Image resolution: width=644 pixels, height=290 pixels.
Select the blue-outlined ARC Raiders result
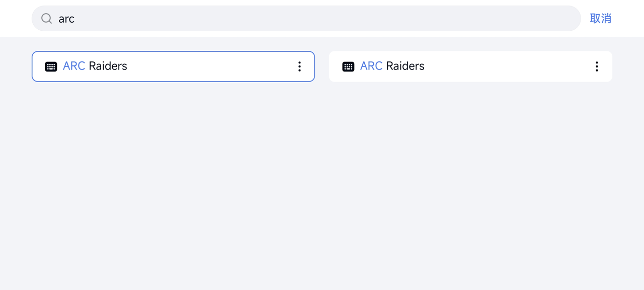click(173, 66)
